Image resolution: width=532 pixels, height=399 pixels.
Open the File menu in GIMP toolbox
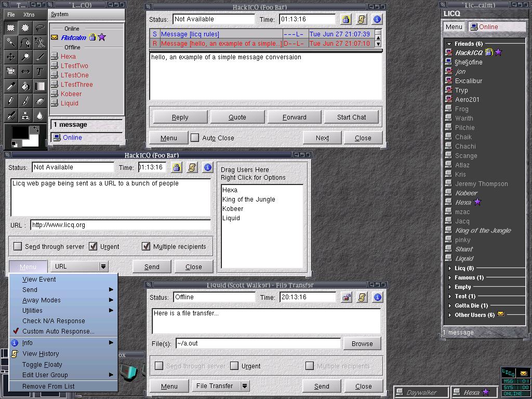11,15
